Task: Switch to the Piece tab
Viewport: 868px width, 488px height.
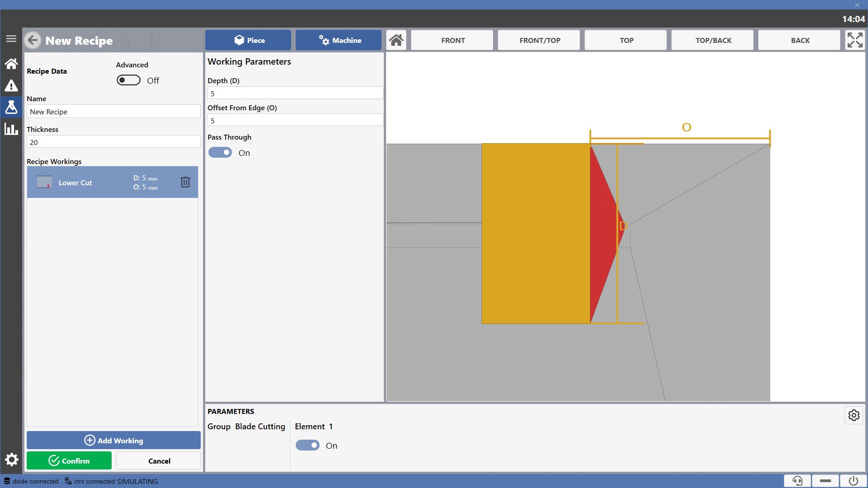Action: 248,40
